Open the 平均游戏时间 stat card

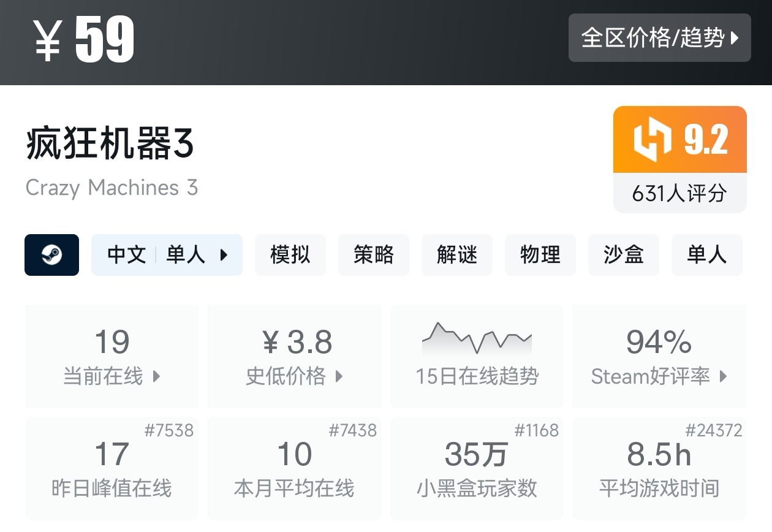pyautogui.click(x=659, y=469)
